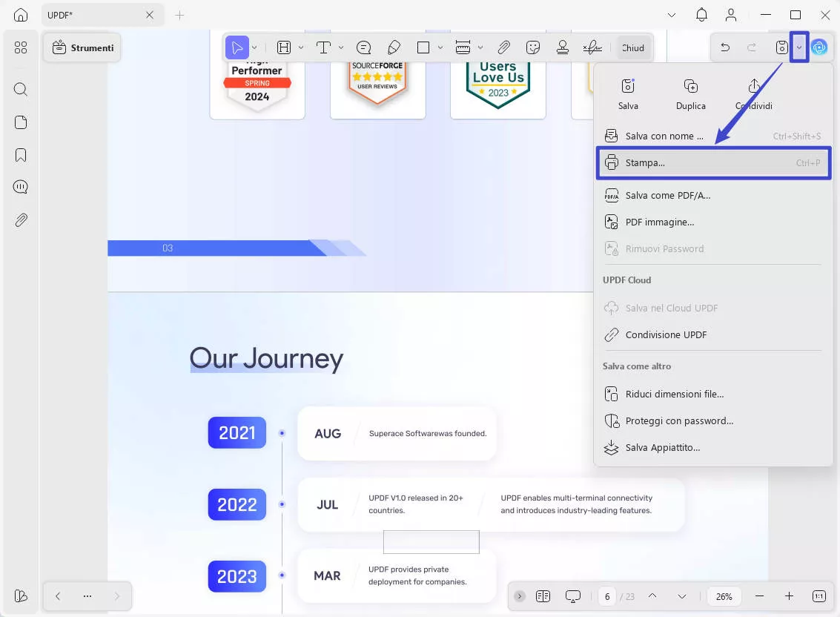Select Salva come PDF/A... entry

coord(713,195)
